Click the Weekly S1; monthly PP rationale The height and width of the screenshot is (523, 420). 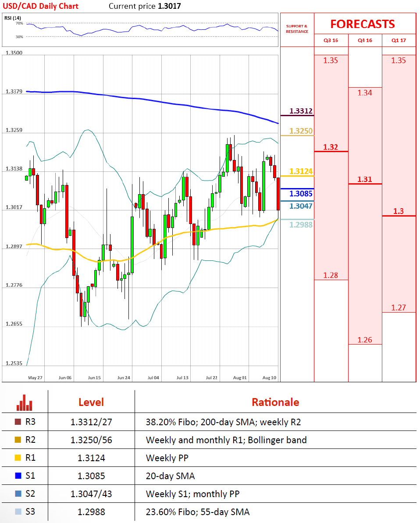pos(193,494)
